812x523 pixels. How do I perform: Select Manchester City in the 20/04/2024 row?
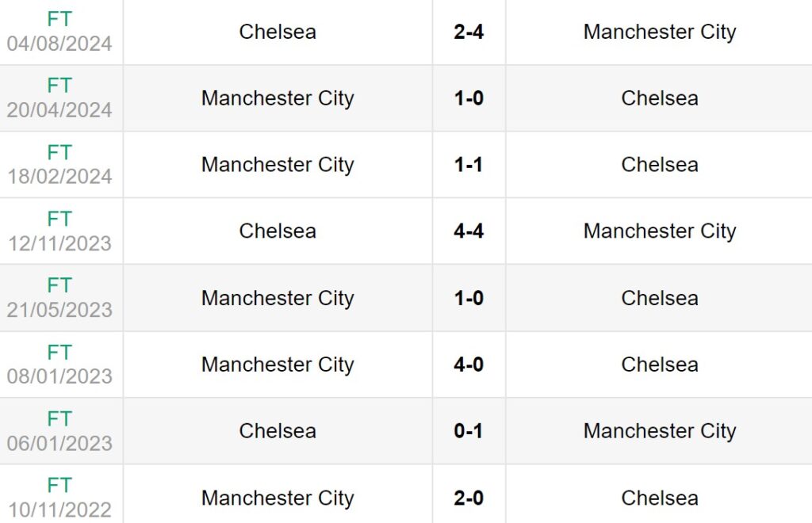[278, 98]
